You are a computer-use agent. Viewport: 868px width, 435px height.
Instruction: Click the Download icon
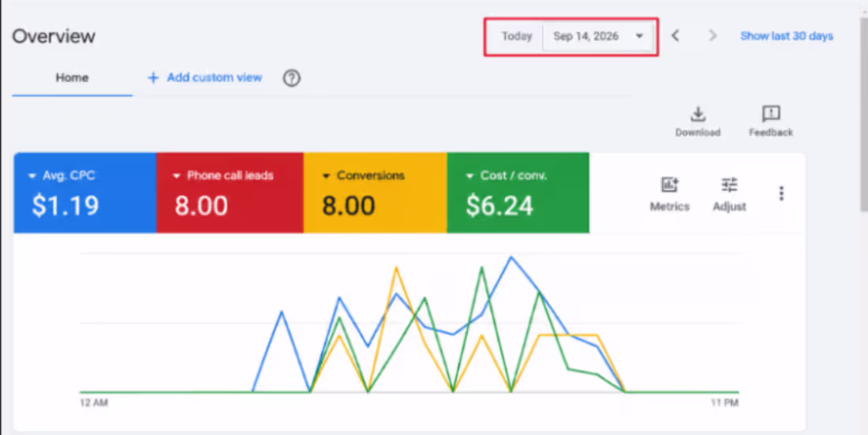click(698, 114)
